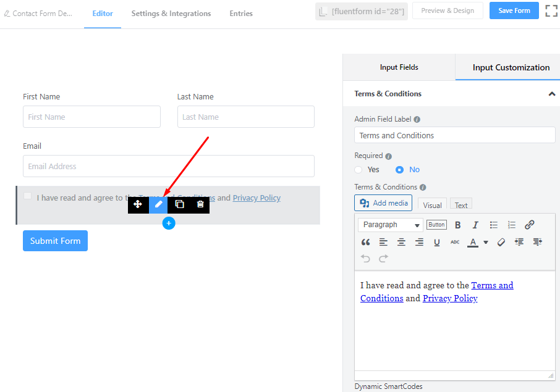Open the Paragraph style dropdown

(390, 225)
